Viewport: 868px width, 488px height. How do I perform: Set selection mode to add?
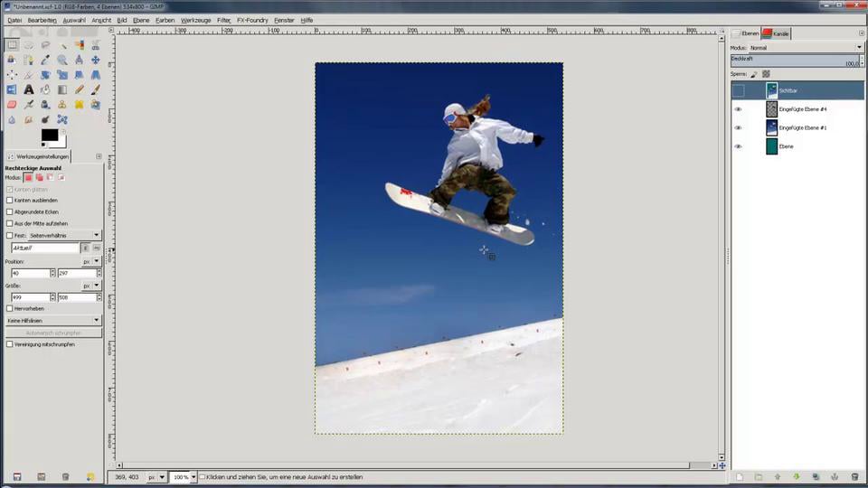39,178
